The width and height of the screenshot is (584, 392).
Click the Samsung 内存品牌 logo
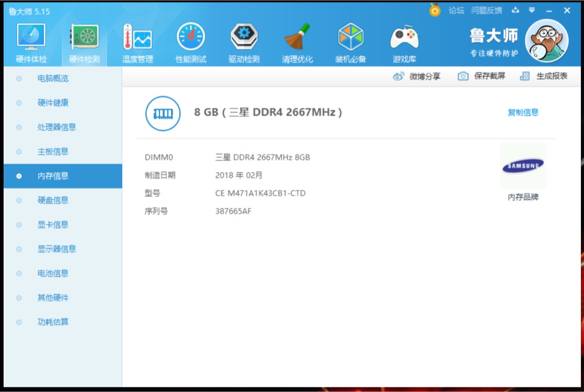pyautogui.click(x=523, y=166)
